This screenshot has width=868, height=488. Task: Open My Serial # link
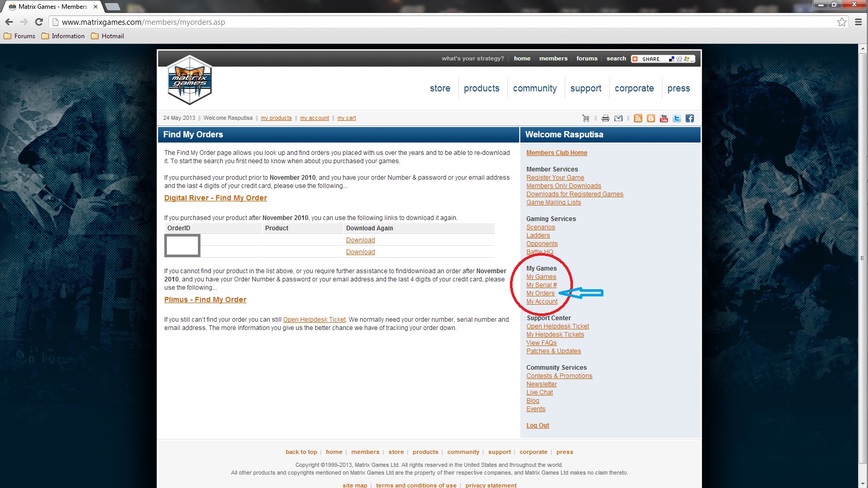click(x=542, y=285)
